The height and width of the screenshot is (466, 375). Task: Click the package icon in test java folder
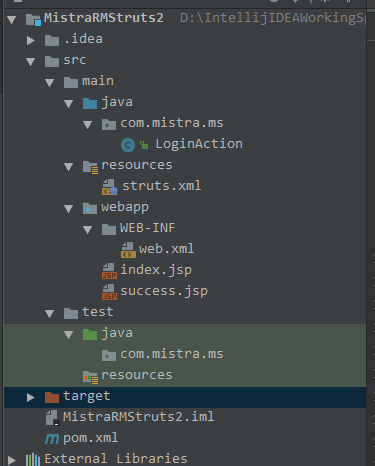click(x=109, y=355)
